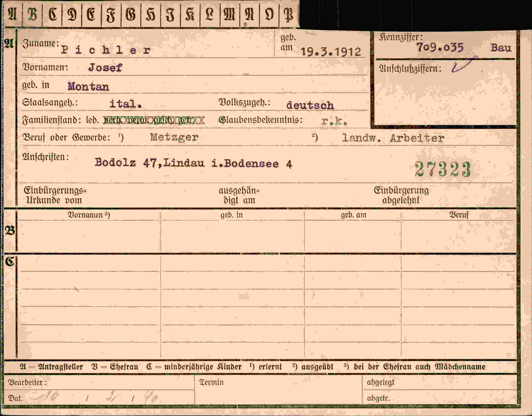The image size is (532, 416).
Task: Click the "abgelegt" label
Action: tap(381, 382)
